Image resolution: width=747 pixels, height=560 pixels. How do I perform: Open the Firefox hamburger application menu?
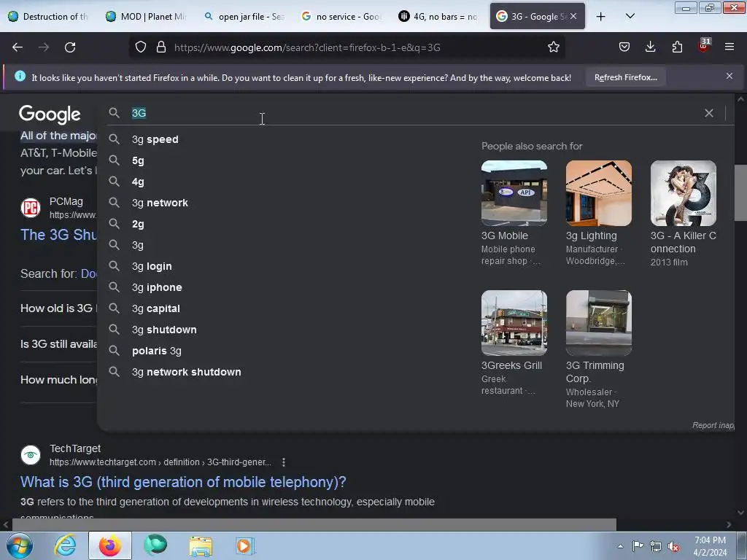pos(729,47)
